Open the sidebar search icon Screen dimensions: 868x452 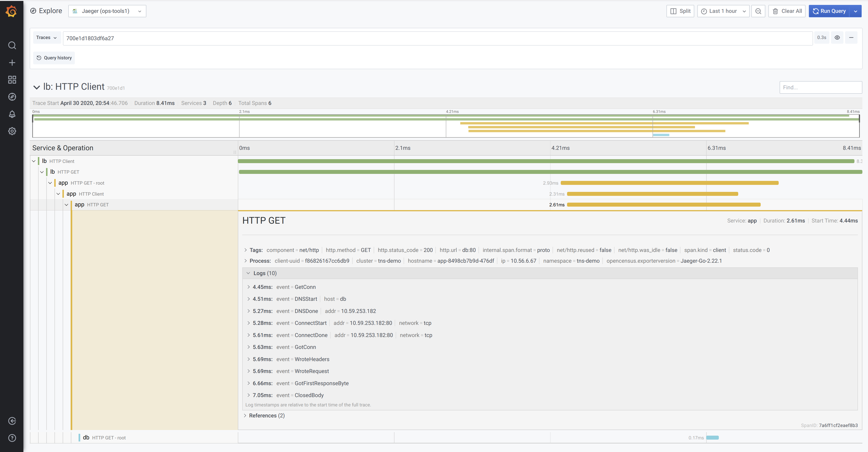(x=12, y=46)
